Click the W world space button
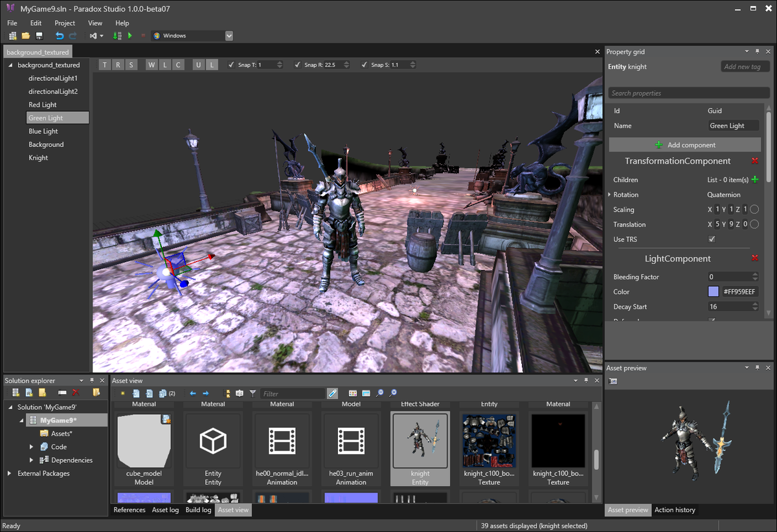The height and width of the screenshot is (532, 777). [x=152, y=64]
